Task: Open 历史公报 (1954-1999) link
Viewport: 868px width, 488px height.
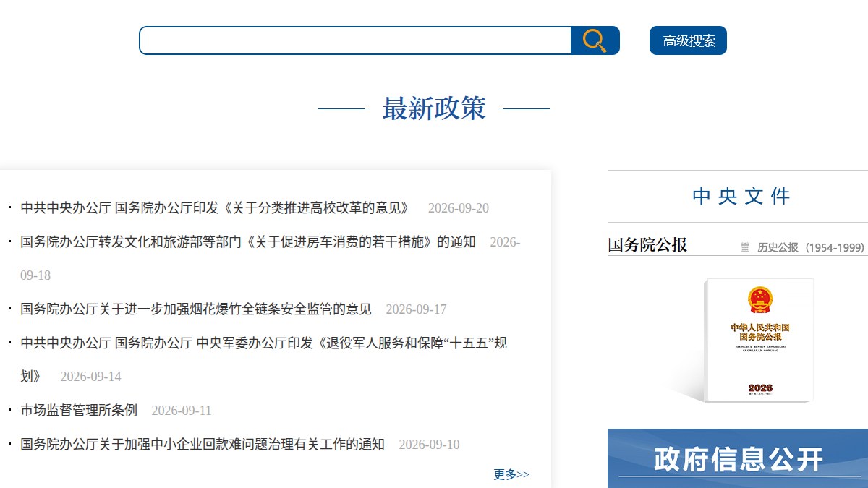Action: coord(811,247)
